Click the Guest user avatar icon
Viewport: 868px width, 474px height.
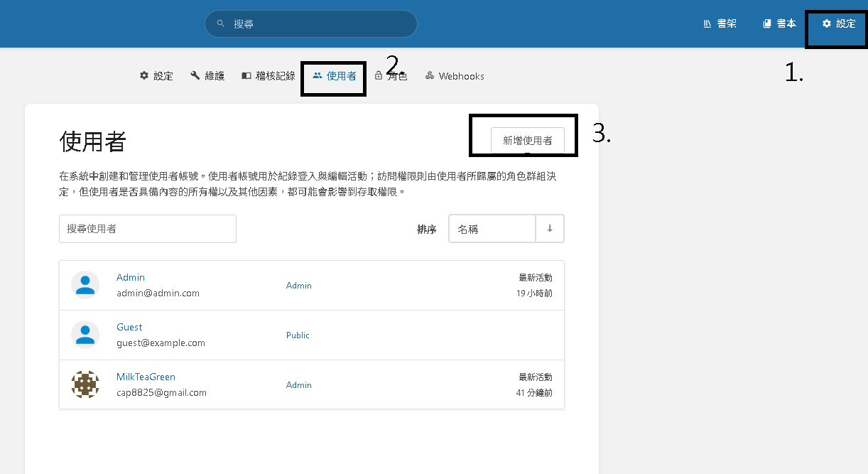85,335
